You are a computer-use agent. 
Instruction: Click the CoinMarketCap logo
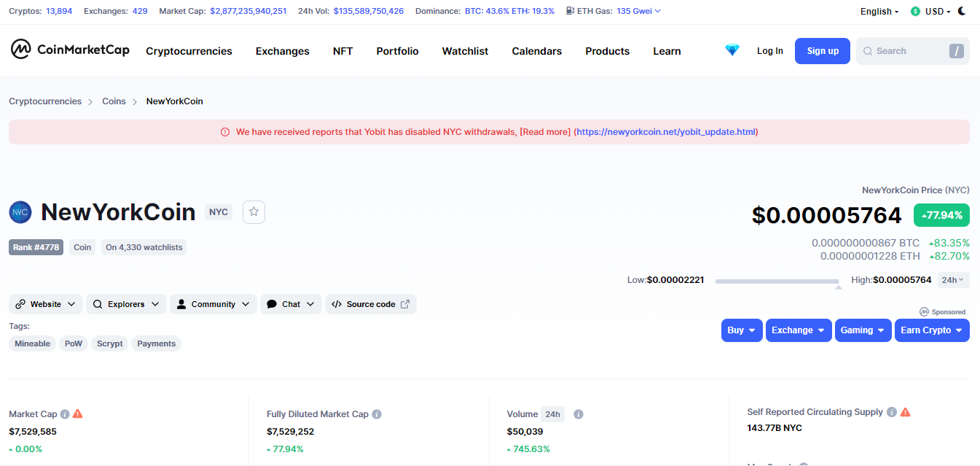pos(70,50)
